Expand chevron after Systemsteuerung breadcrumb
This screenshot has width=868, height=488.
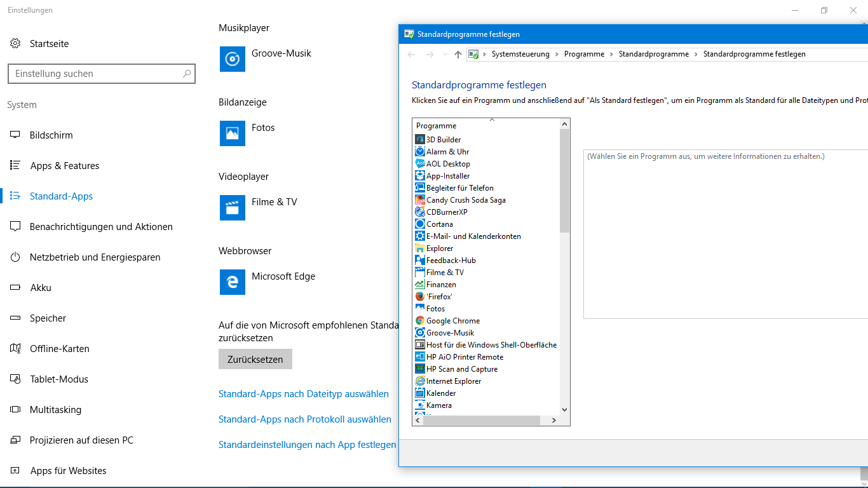(557, 54)
